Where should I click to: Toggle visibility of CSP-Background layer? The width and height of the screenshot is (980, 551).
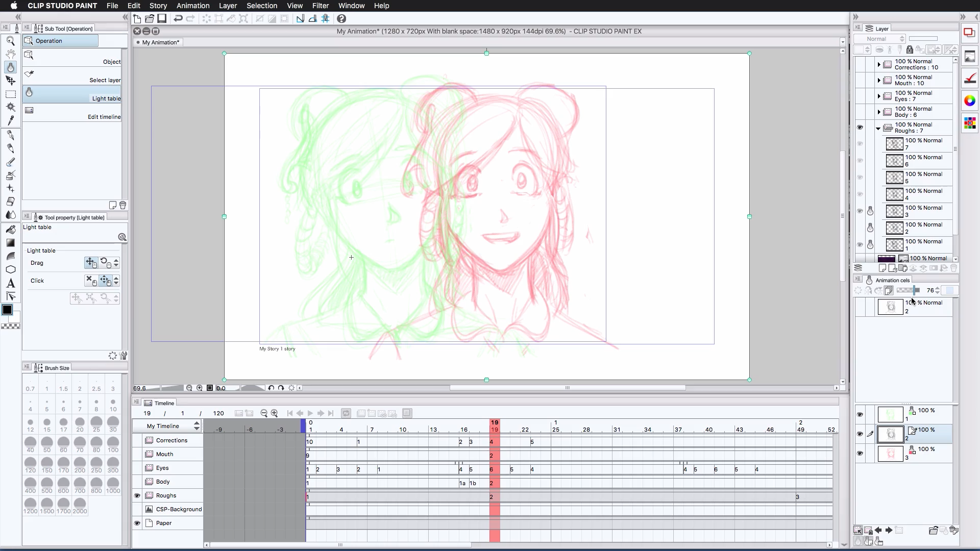(x=137, y=509)
